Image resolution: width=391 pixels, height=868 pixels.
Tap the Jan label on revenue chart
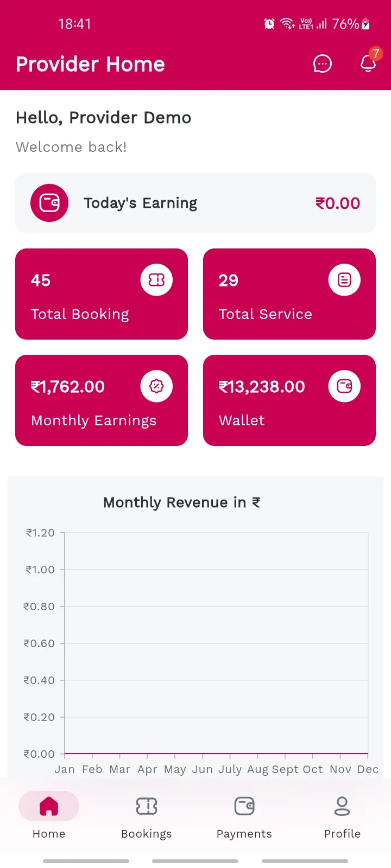point(65,769)
